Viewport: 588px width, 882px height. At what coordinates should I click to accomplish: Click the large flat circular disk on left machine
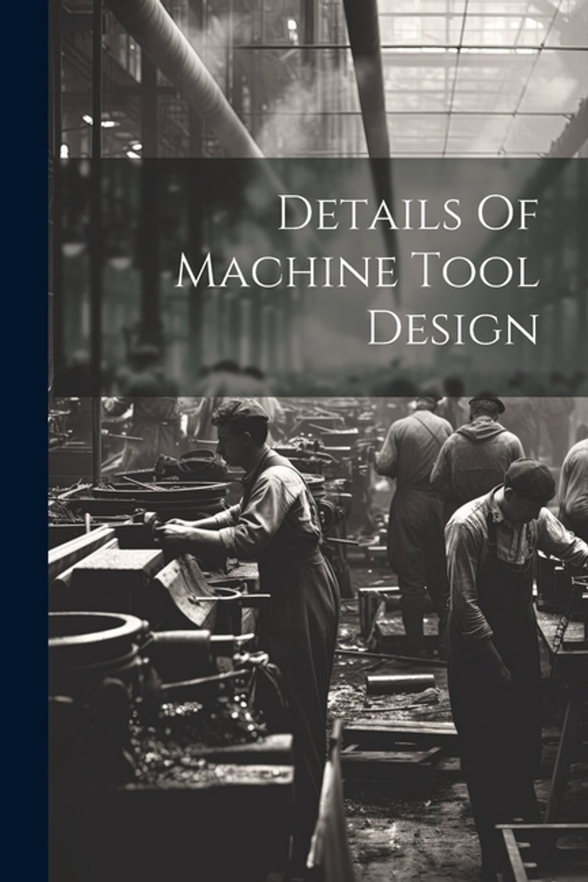click(x=158, y=491)
